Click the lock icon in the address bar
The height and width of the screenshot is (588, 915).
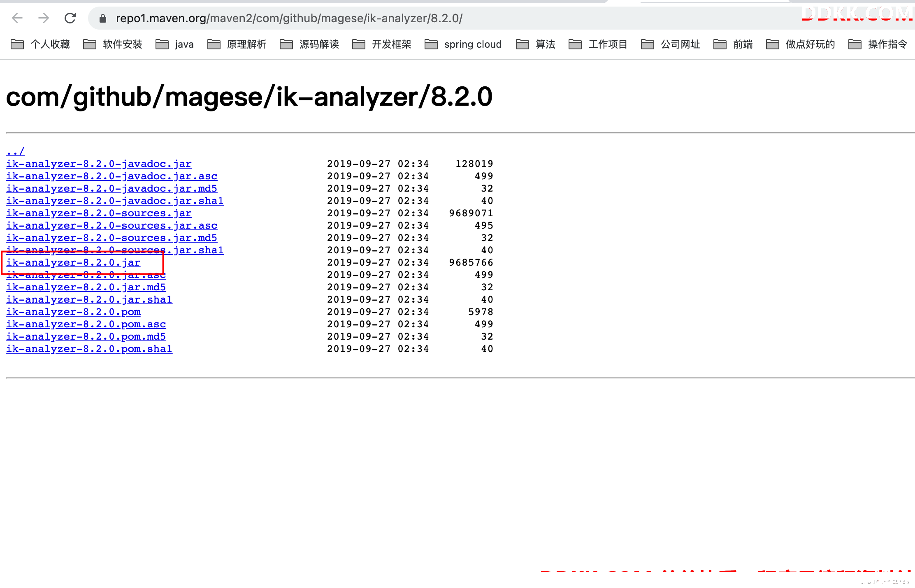point(103,18)
